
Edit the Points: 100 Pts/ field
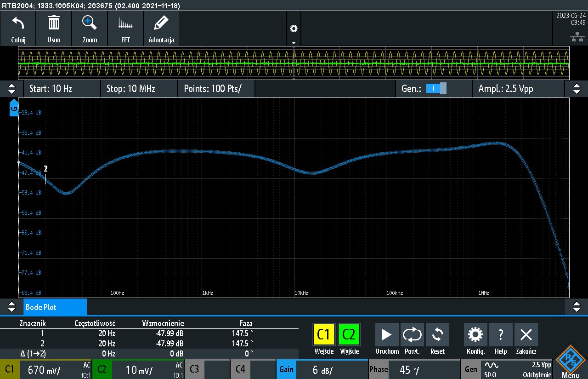(x=216, y=89)
